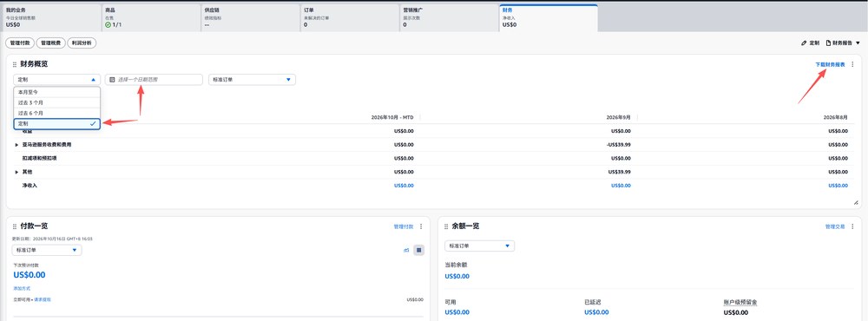Click the 添加方式 link
The width and height of the screenshot is (868, 321).
click(x=22, y=288)
